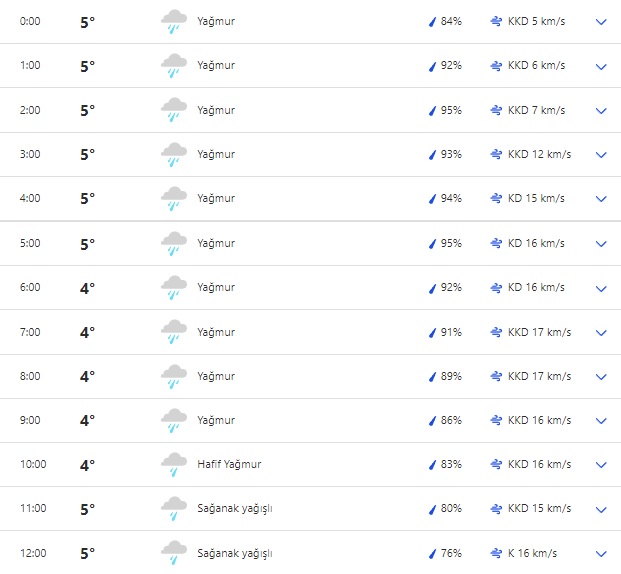Select the 6:00 time label
Screen dimensions: 621x574
pyautogui.click(x=30, y=288)
